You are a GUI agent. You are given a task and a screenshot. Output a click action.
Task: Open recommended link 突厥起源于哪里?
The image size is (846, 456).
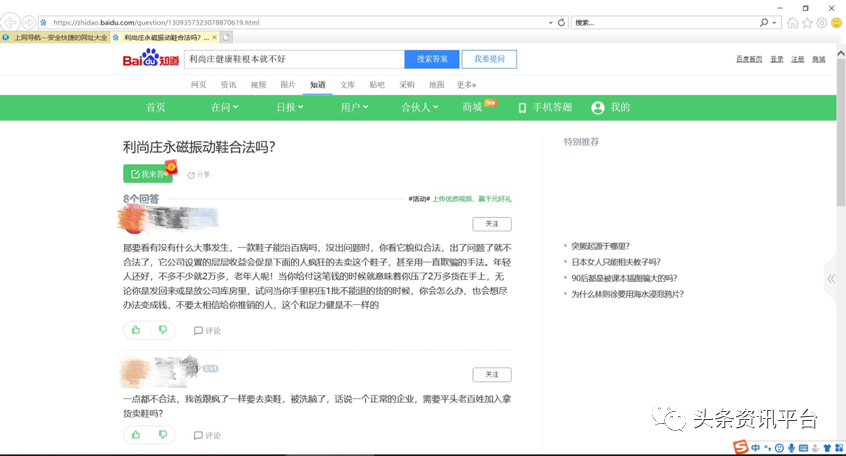[x=601, y=246]
